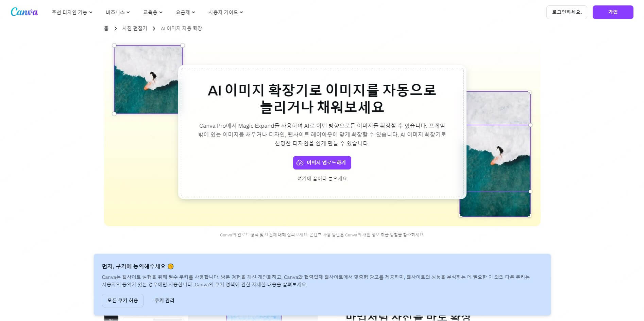Viewport: 644px width, 321px height.
Task: Click 모든 쿠키 허용 button
Action: coord(123,301)
